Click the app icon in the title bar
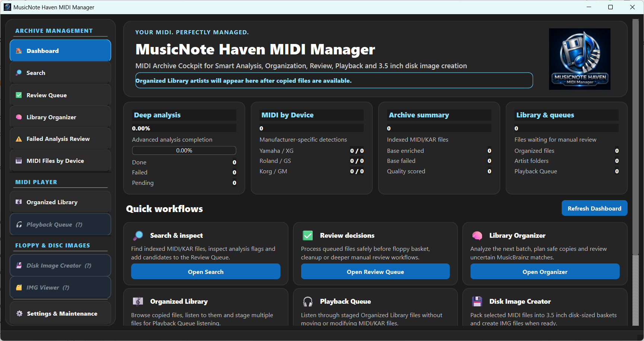Screen dimensions: 644x341 tap(7, 7)
